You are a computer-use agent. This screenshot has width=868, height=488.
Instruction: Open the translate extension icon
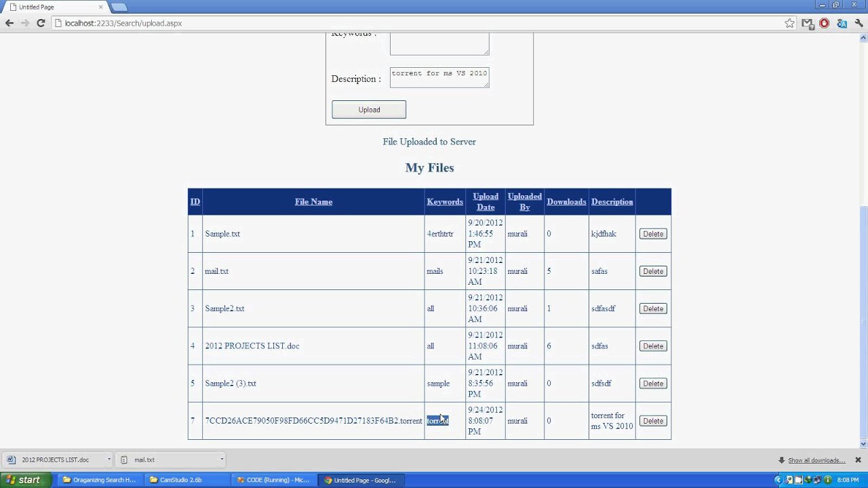pyautogui.click(x=842, y=23)
